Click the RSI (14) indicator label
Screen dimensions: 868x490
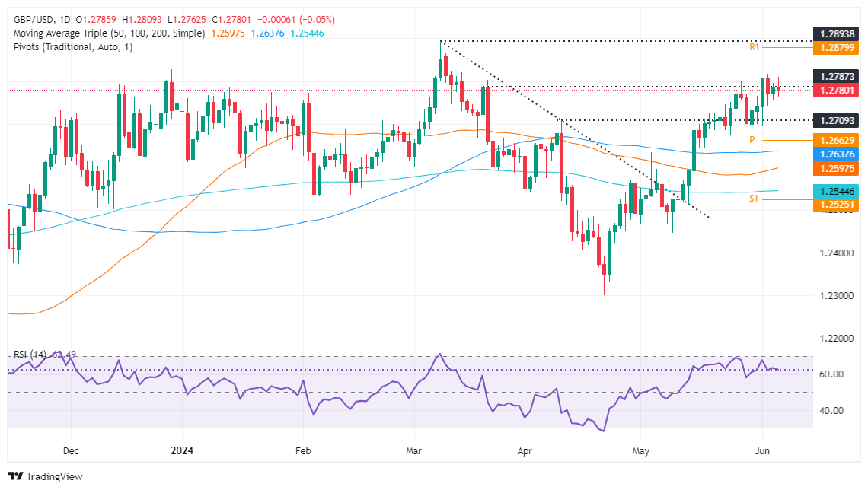pyautogui.click(x=28, y=355)
